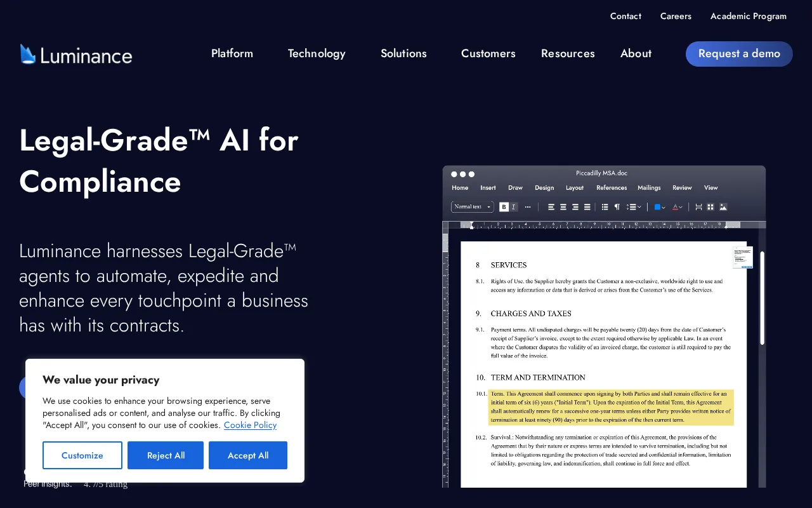Toggle Italic in the document toolbar

[513, 207]
